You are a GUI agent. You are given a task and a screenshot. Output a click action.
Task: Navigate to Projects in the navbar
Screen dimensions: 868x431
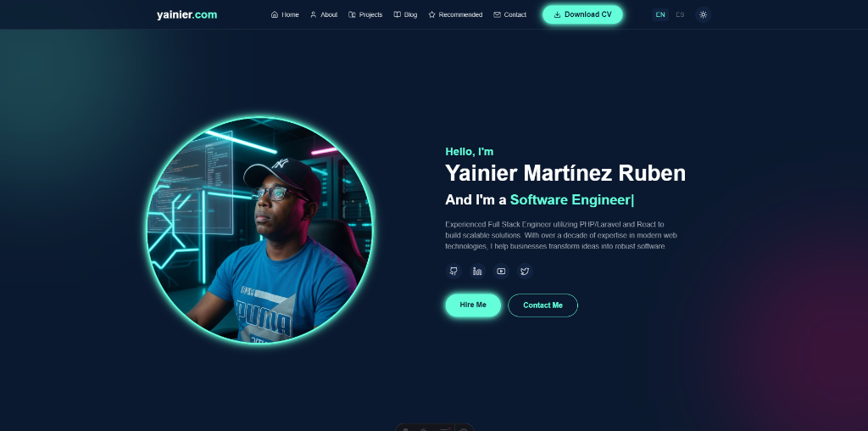[365, 15]
